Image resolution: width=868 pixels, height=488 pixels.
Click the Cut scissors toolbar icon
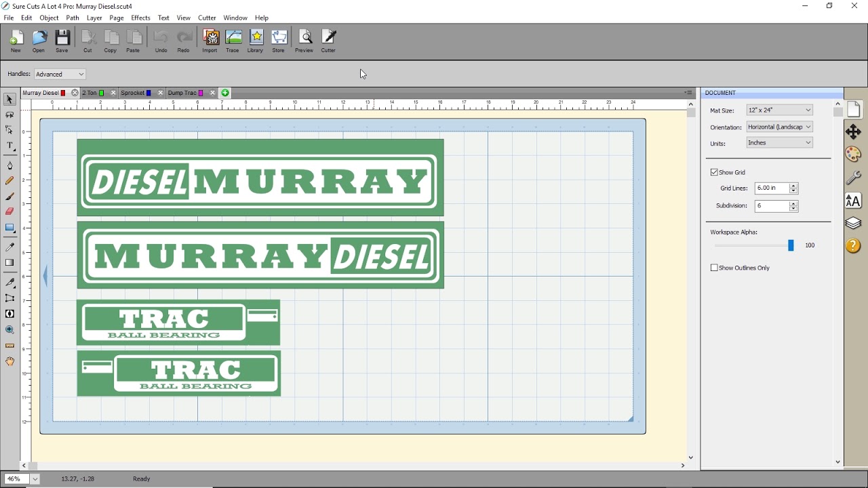point(87,41)
